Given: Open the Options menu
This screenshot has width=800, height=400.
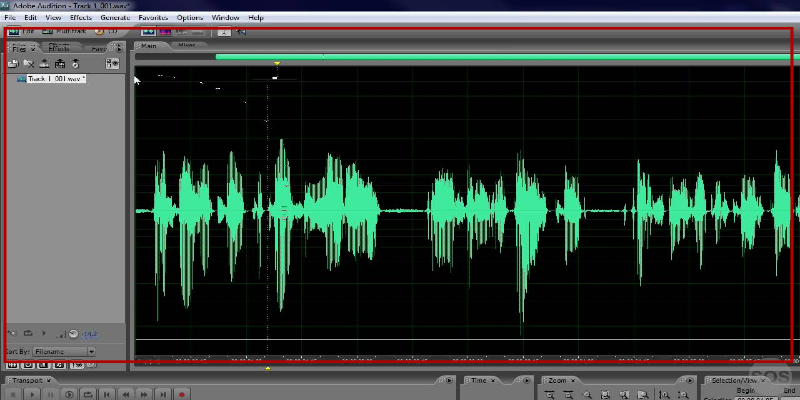Looking at the screenshot, I should 189,17.
